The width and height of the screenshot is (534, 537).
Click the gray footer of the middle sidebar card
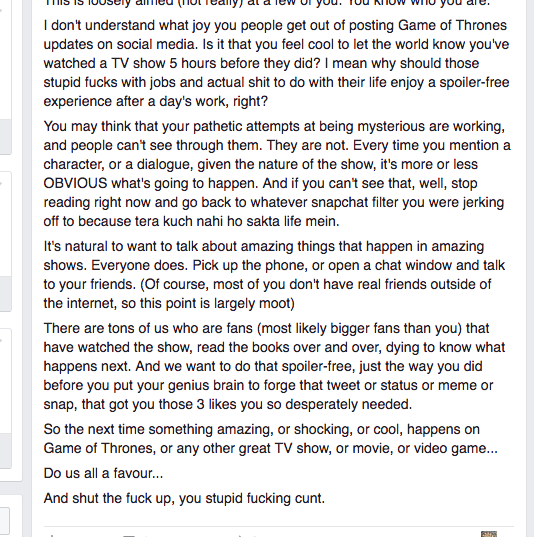[5, 294]
